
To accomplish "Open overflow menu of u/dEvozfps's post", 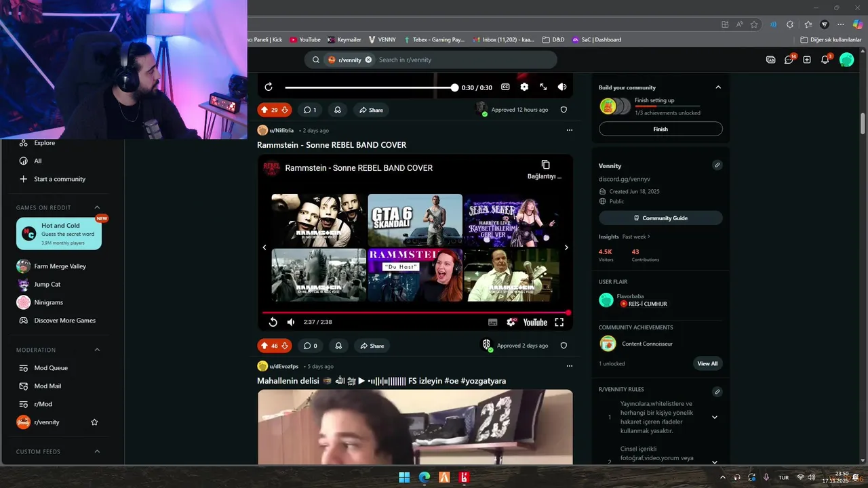I will [570, 366].
